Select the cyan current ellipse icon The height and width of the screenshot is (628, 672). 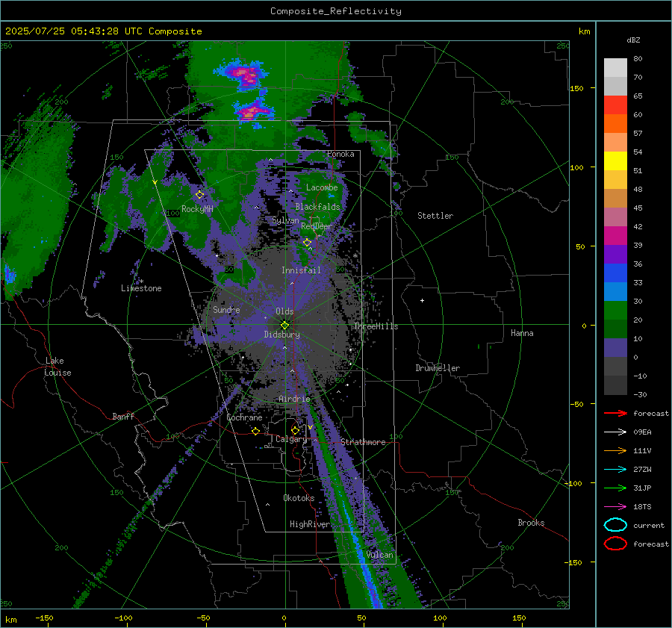[x=615, y=525]
